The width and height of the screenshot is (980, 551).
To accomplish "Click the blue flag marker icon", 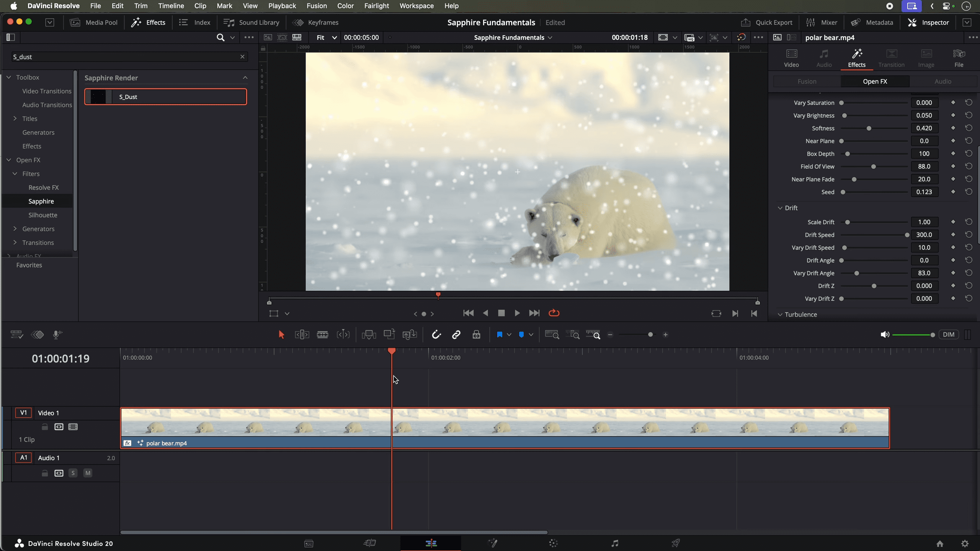I will coord(499,335).
